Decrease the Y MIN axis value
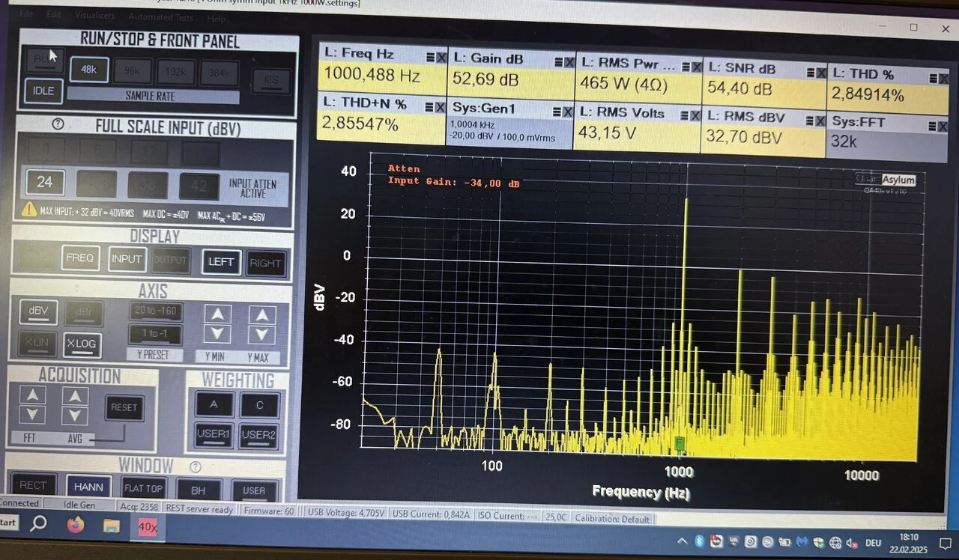The image size is (959, 560). 217,334
